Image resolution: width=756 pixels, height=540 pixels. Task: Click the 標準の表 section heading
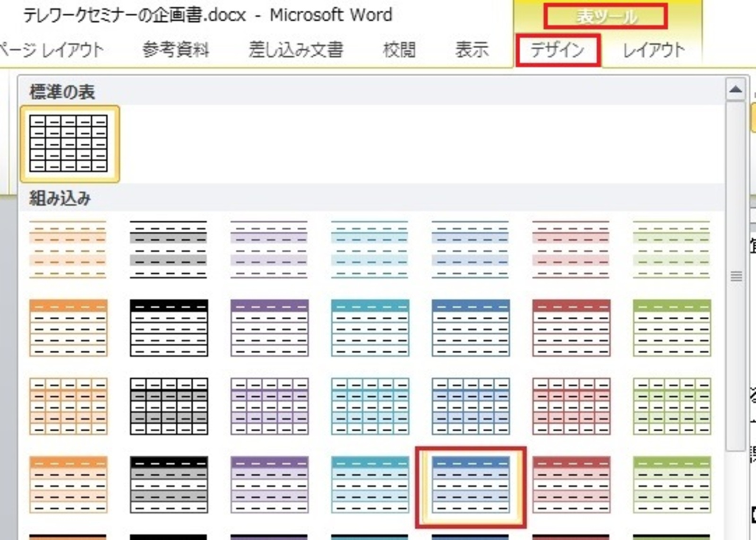(x=62, y=92)
